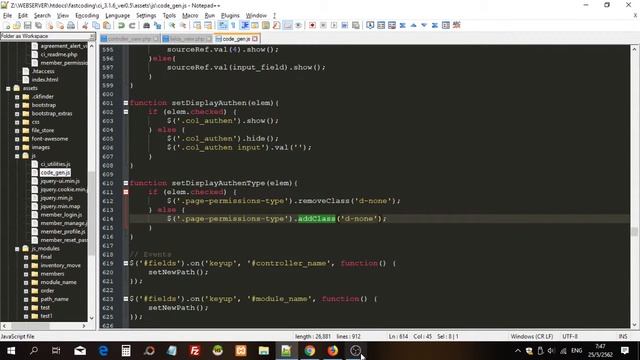Select index.html in the file tree
This screenshot has height=360, width=640.
point(44,80)
